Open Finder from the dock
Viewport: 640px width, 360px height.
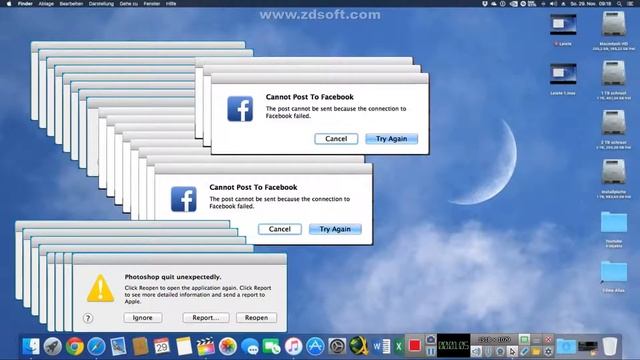click(x=31, y=346)
